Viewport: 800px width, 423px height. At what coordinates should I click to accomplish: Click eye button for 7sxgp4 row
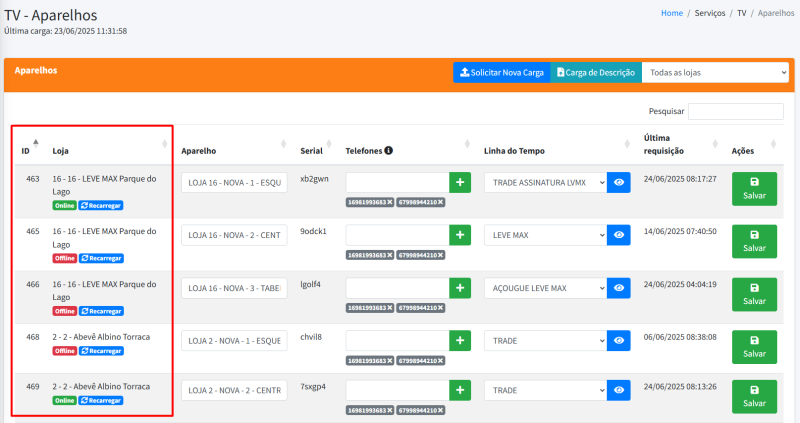pos(619,392)
